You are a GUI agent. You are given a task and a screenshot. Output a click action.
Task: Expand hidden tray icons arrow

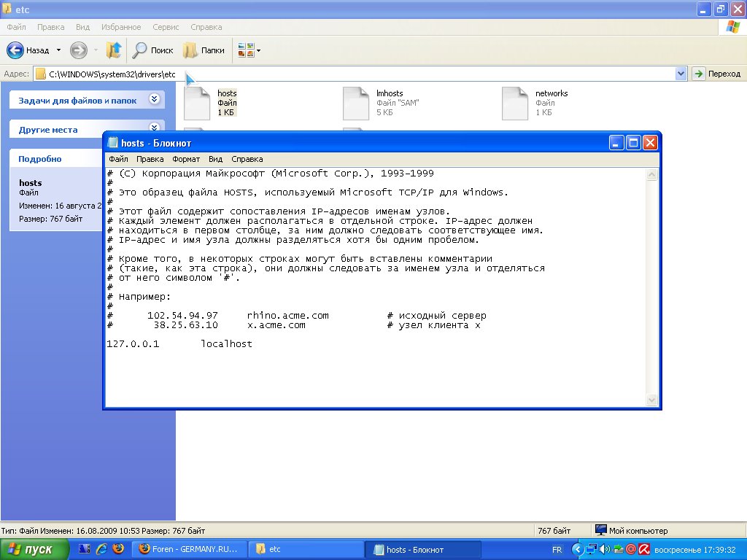tap(578, 550)
